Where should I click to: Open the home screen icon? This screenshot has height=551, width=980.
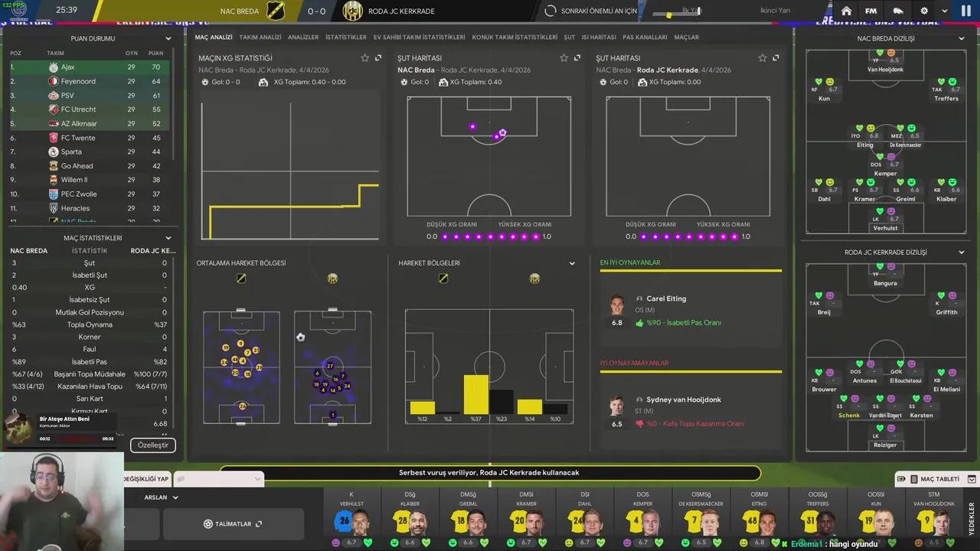[x=846, y=11]
